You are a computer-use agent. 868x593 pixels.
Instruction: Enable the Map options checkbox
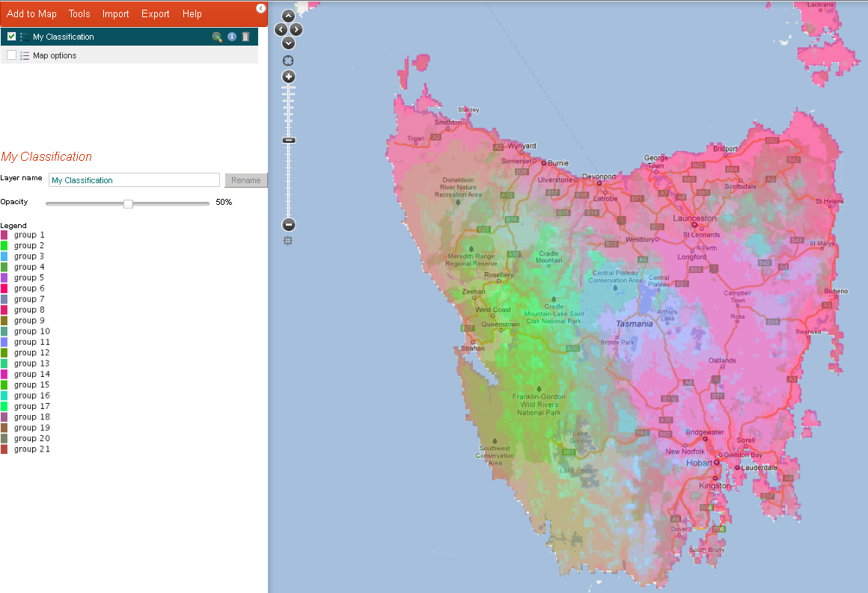(12, 55)
